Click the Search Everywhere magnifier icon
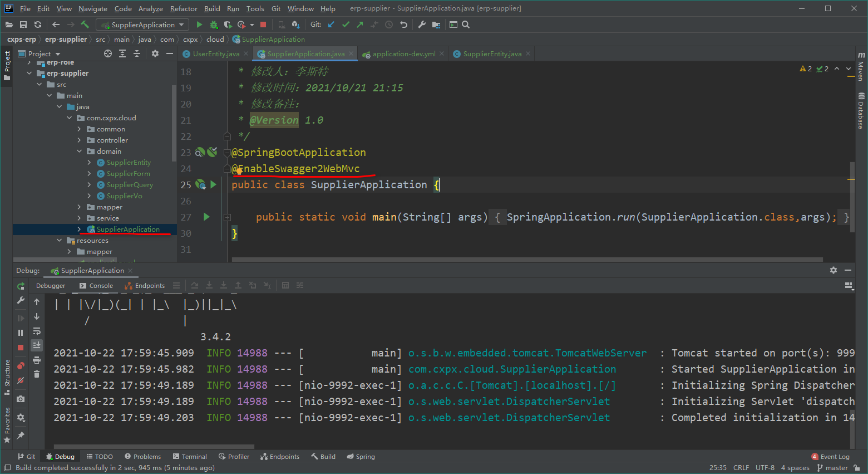This screenshot has height=474, width=868. tap(466, 25)
